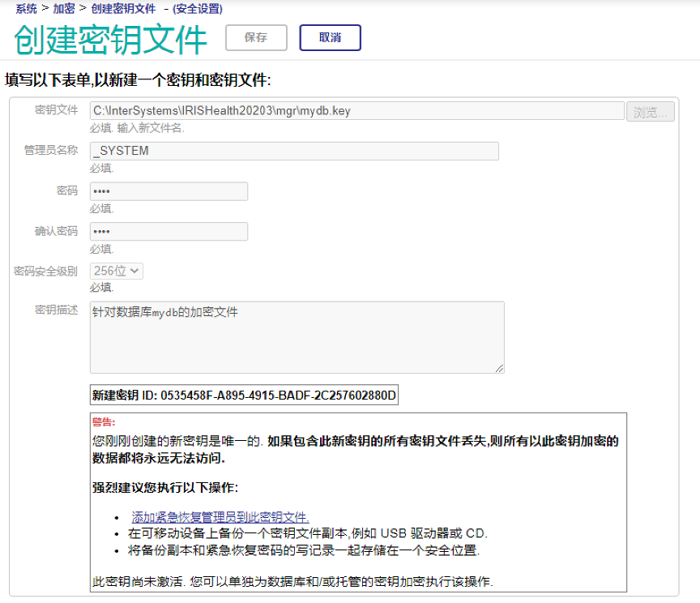Click the 取消 button
The height and width of the screenshot is (603, 700).
tap(330, 37)
